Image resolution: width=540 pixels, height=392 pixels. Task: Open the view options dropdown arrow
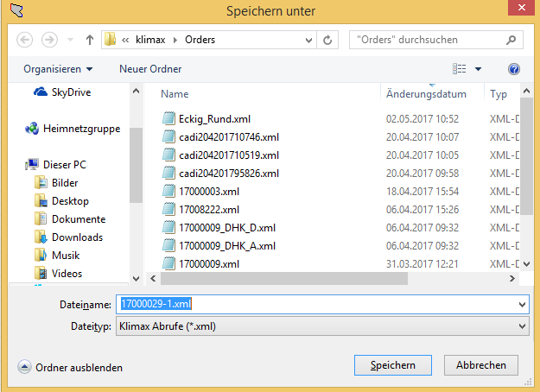coord(478,69)
